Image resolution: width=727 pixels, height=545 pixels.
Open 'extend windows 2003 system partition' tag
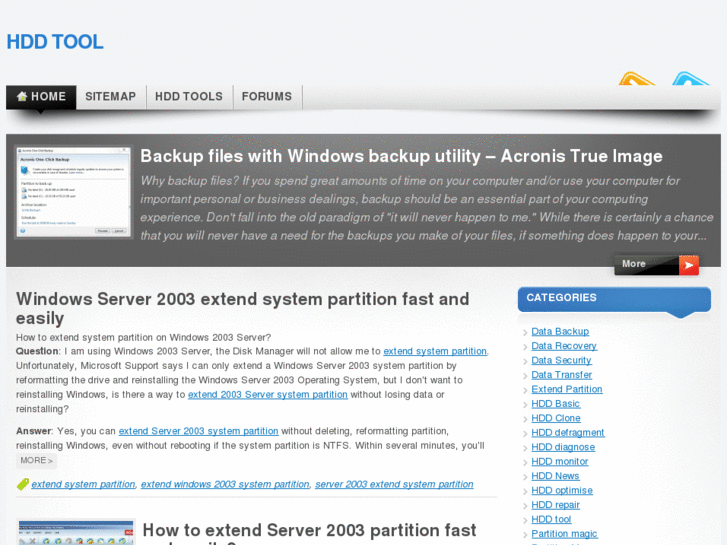pyautogui.click(x=225, y=484)
